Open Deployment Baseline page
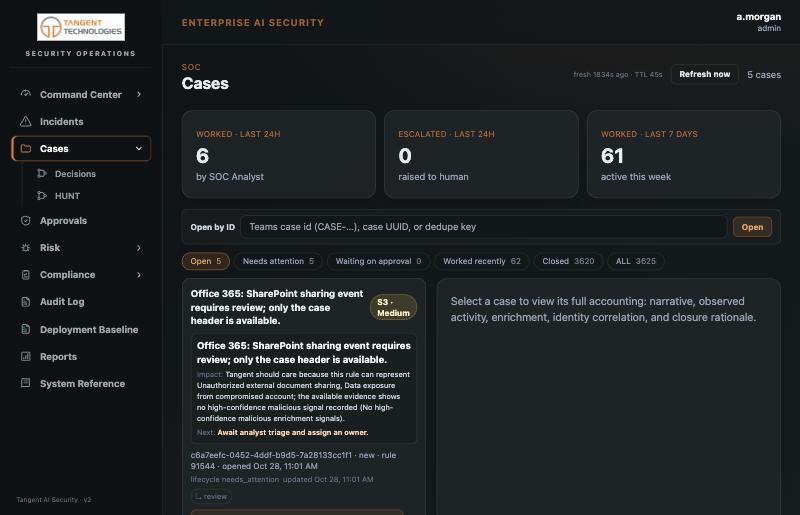Image resolution: width=800 pixels, height=515 pixels. point(81,329)
